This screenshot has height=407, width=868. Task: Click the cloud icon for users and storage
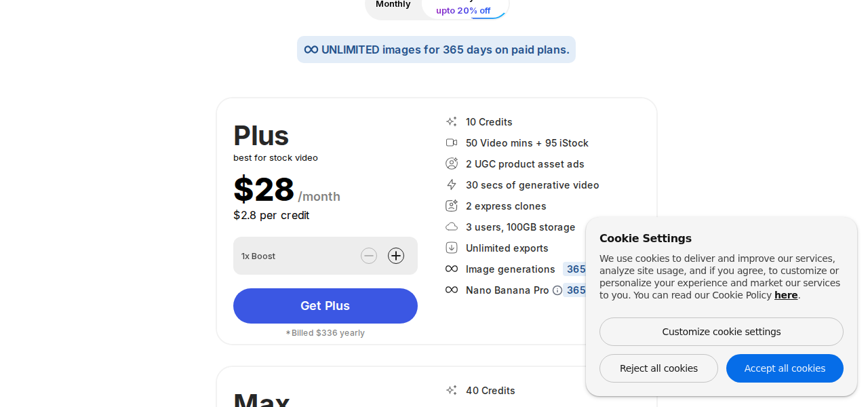(451, 227)
